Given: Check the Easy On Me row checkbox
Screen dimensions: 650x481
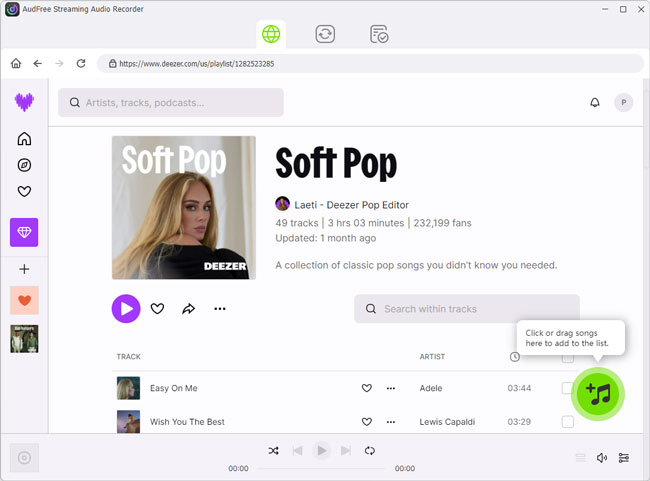Looking at the screenshot, I should click(x=568, y=388).
